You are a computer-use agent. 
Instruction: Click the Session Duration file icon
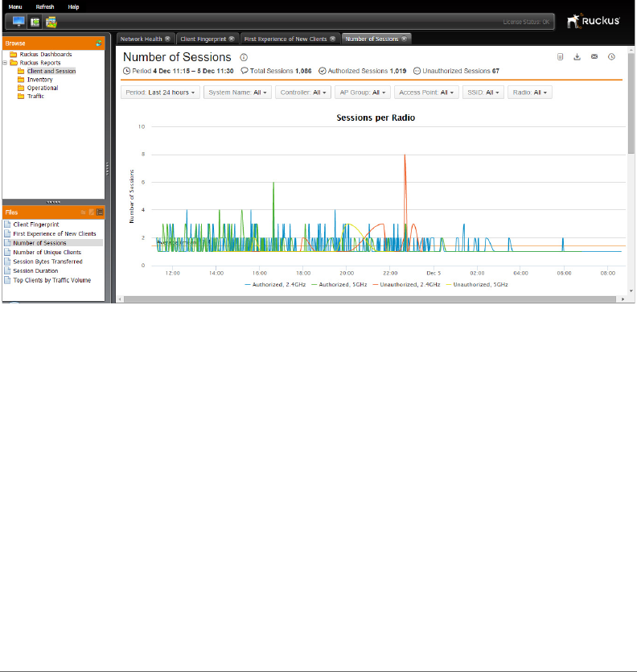7,271
